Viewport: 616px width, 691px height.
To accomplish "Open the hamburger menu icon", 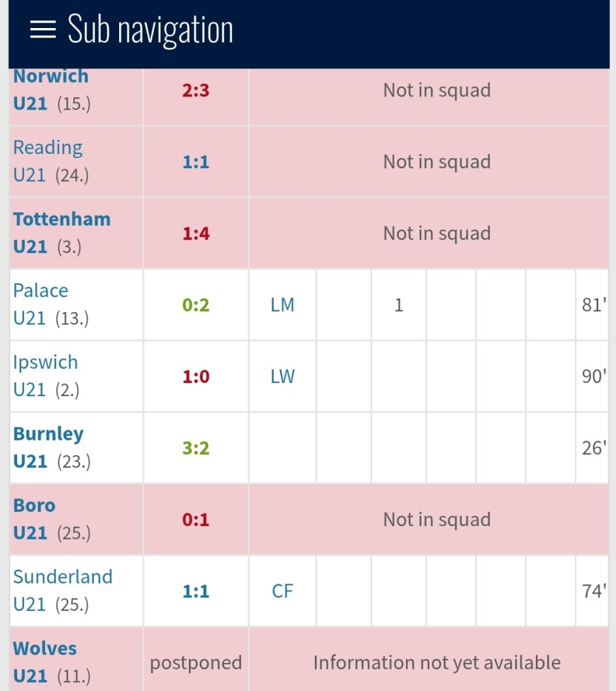I will [x=42, y=29].
